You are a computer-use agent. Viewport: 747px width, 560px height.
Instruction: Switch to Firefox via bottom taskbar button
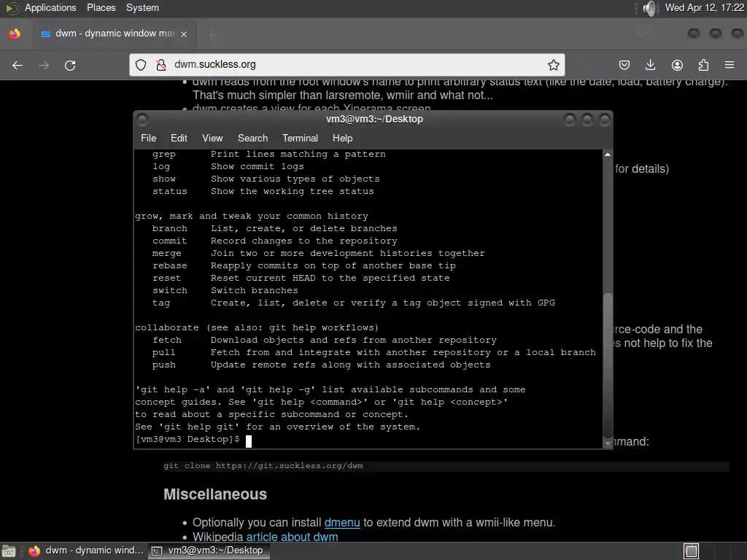[86, 551]
